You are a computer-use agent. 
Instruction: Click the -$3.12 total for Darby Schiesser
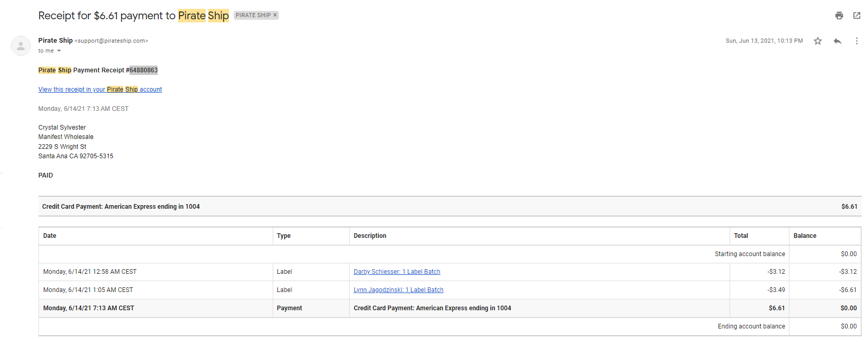tap(776, 272)
